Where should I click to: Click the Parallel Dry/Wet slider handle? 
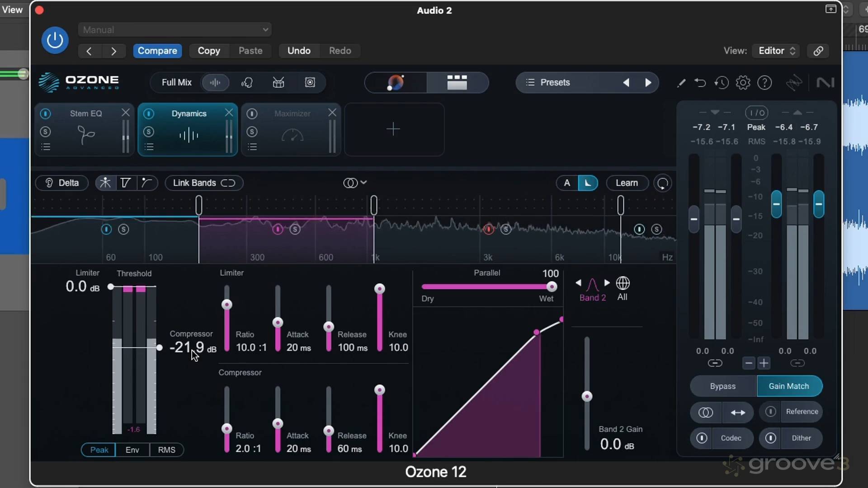pos(552,287)
